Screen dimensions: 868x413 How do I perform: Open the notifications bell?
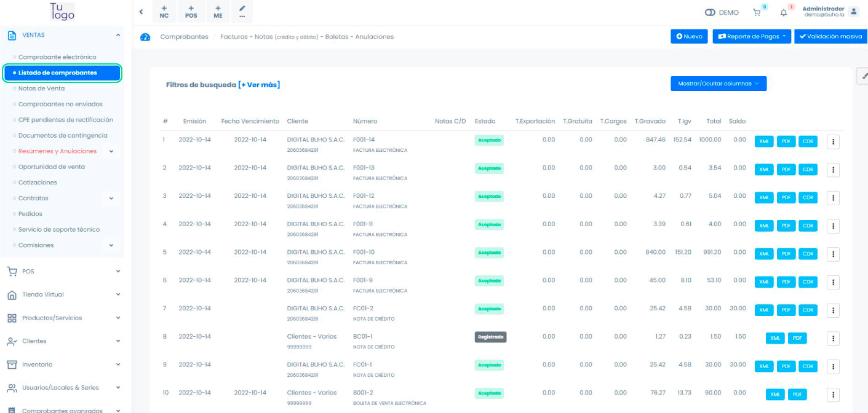[x=783, y=12]
